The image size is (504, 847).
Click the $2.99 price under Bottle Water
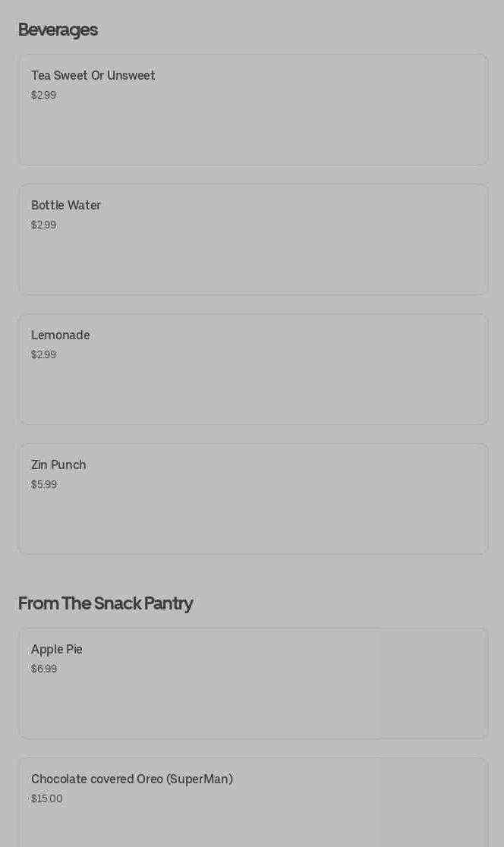click(43, 225)
